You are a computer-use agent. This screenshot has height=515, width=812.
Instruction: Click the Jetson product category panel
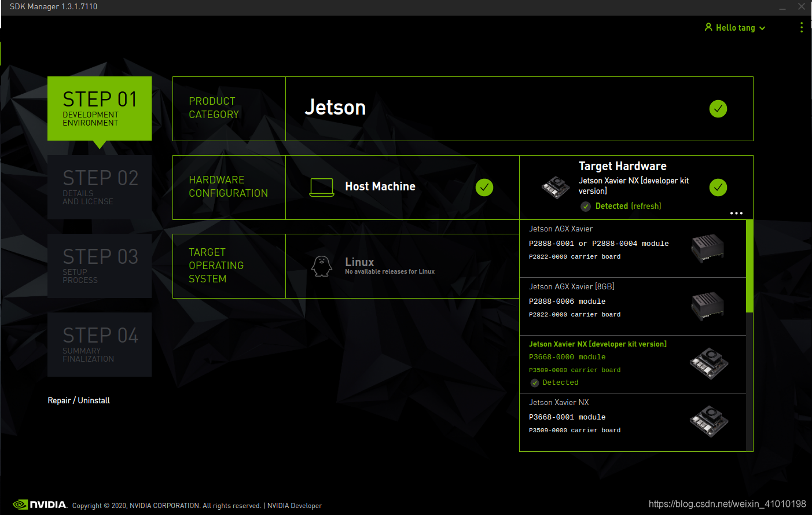click(519, 109)
